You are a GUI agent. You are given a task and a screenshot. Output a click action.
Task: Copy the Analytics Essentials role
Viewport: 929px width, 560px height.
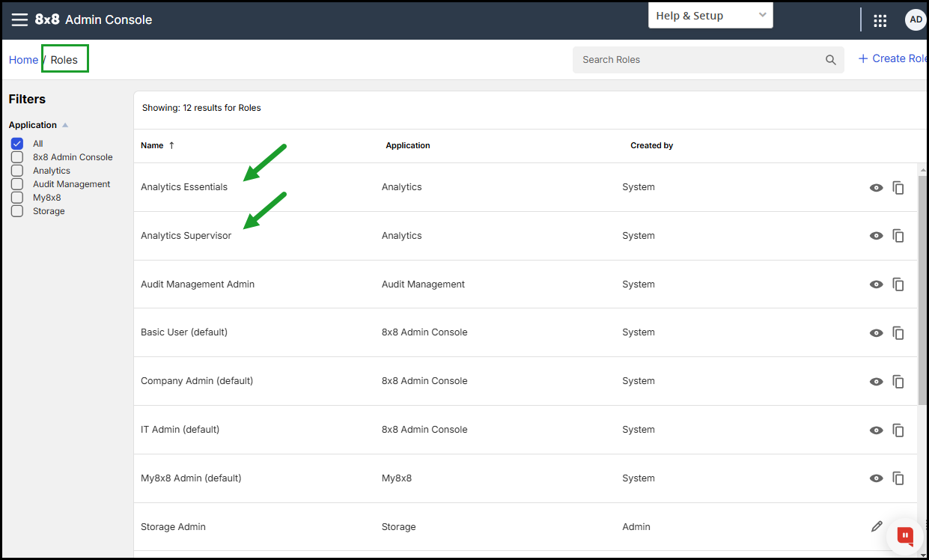coord(898,188)
